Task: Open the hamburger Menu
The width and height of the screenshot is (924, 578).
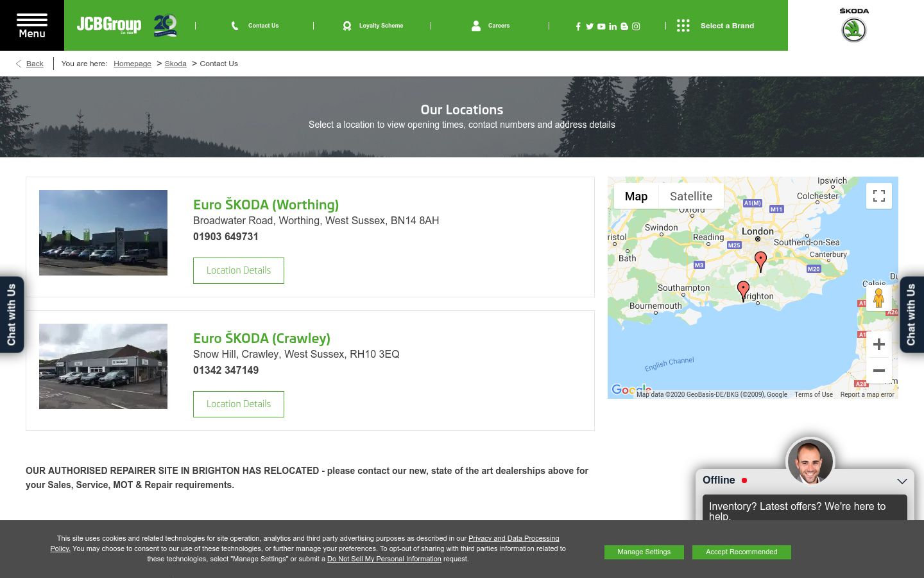Action: (x=32, y=26)
